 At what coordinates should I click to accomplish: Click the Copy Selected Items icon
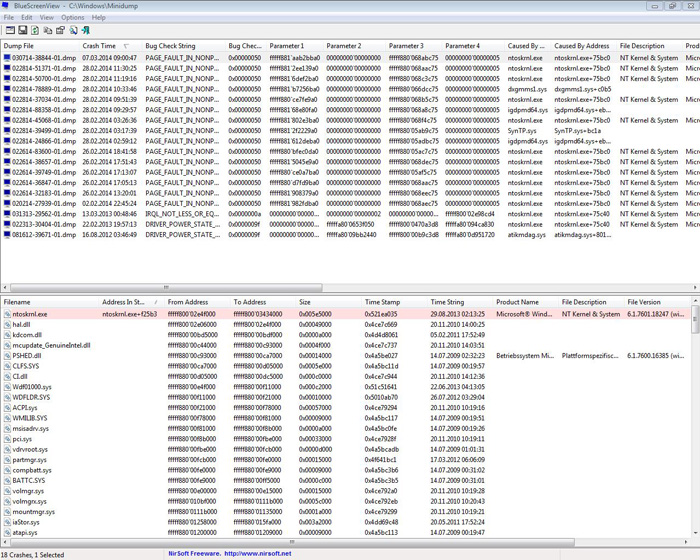click(48, 31)
